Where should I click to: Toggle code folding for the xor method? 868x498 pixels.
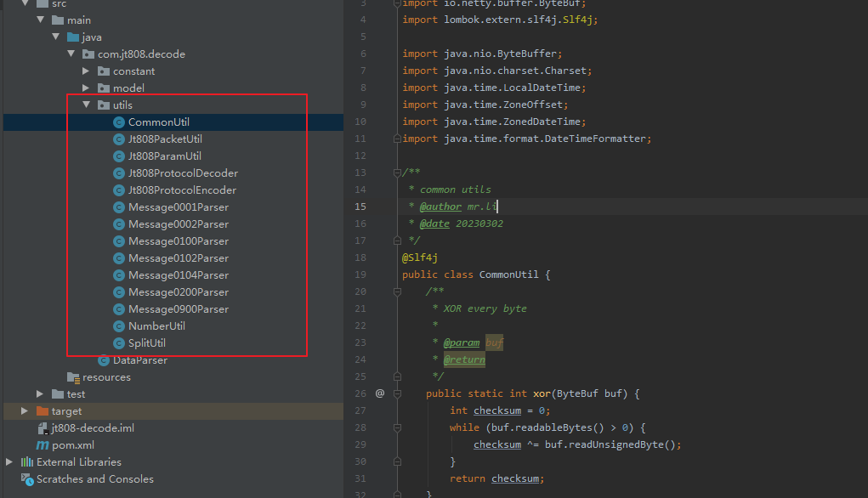click(x=396, y=393)
